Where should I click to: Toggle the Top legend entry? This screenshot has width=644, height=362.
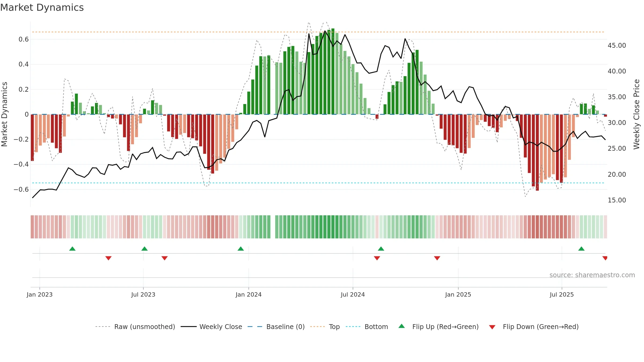pyautogui.click(x=325, y=327)
